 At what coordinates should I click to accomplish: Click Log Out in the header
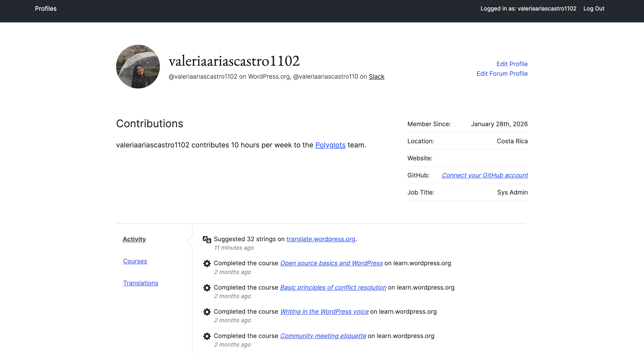click(x=594, y=9)
